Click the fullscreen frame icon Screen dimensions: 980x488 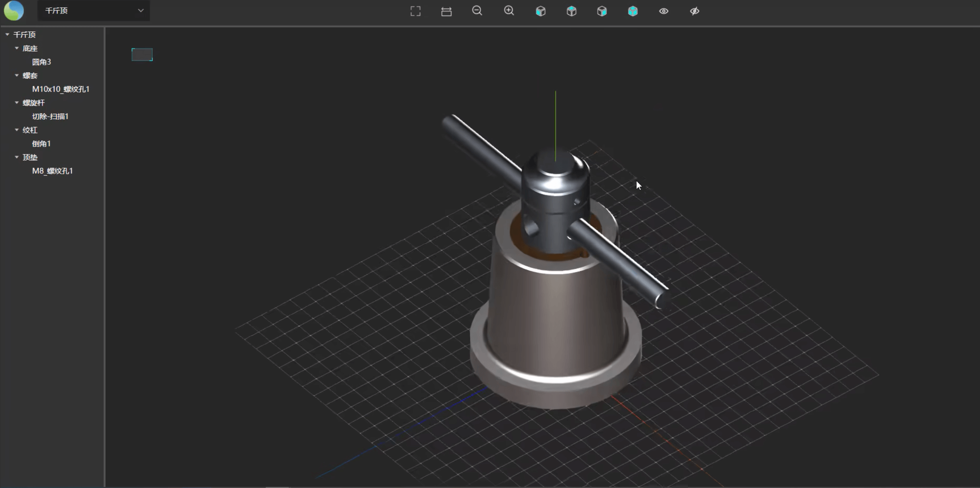415,11
